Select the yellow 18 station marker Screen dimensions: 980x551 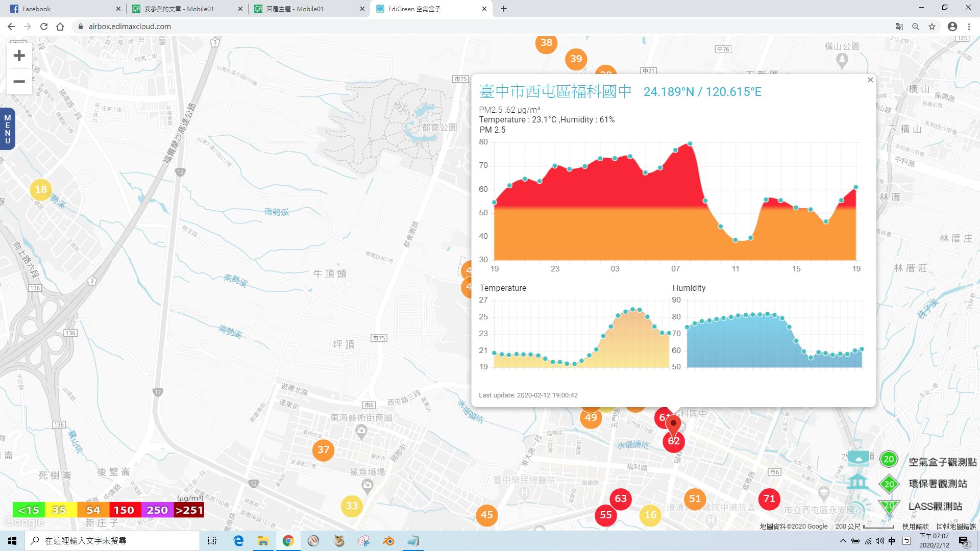click(x=41, y=189)
